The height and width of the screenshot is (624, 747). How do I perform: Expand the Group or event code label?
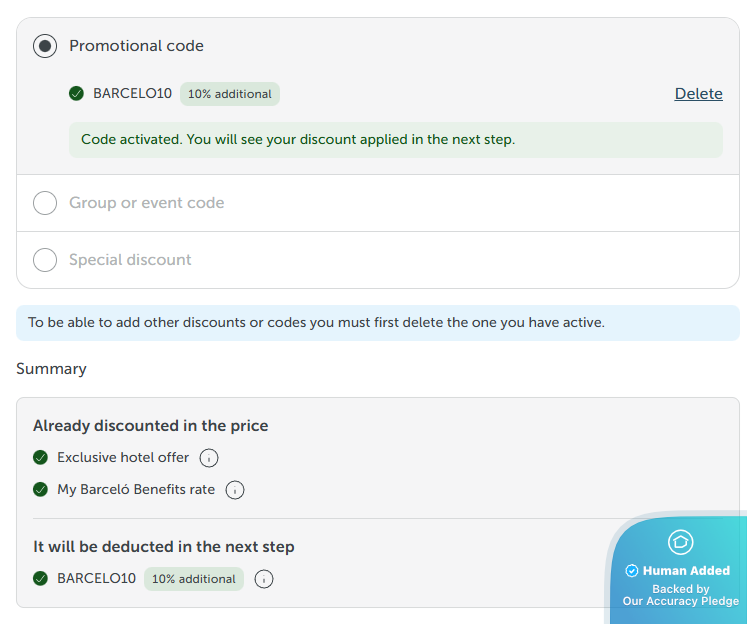tap(146, 203)
